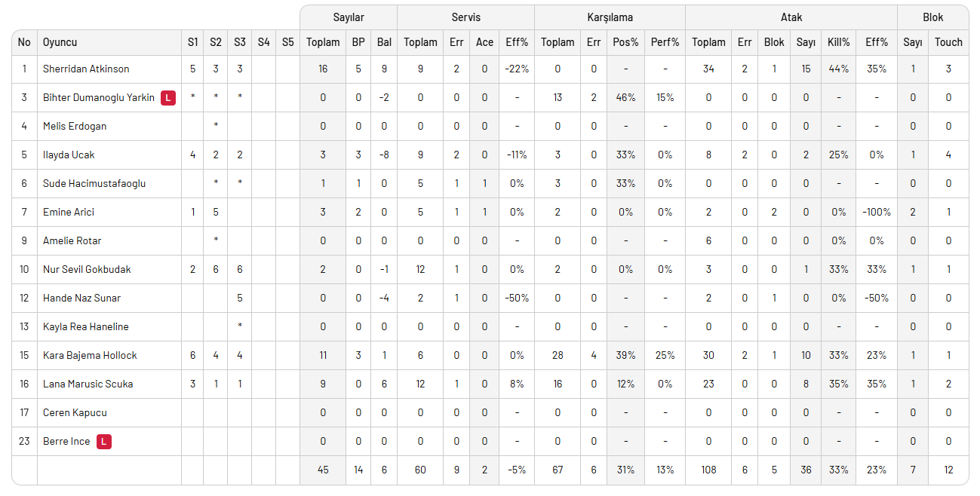
Task: Click the S1 set column header
Action: click(x=193, y=42)
